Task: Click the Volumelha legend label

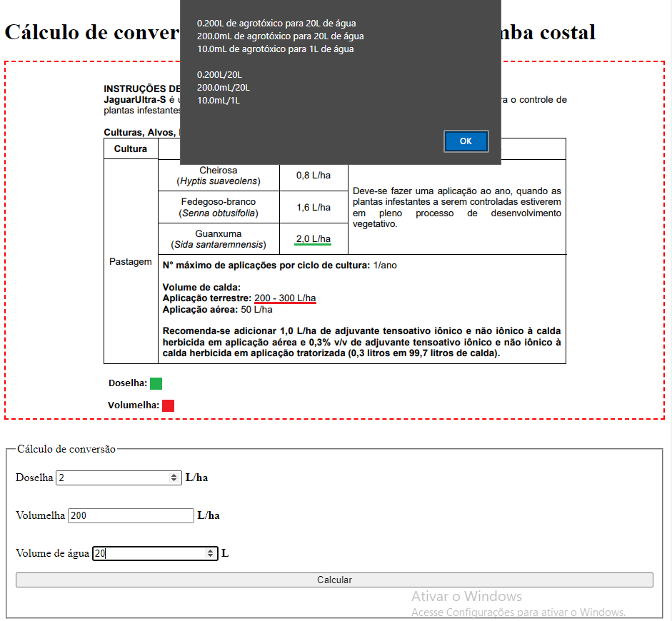Action: coord(134,405)
